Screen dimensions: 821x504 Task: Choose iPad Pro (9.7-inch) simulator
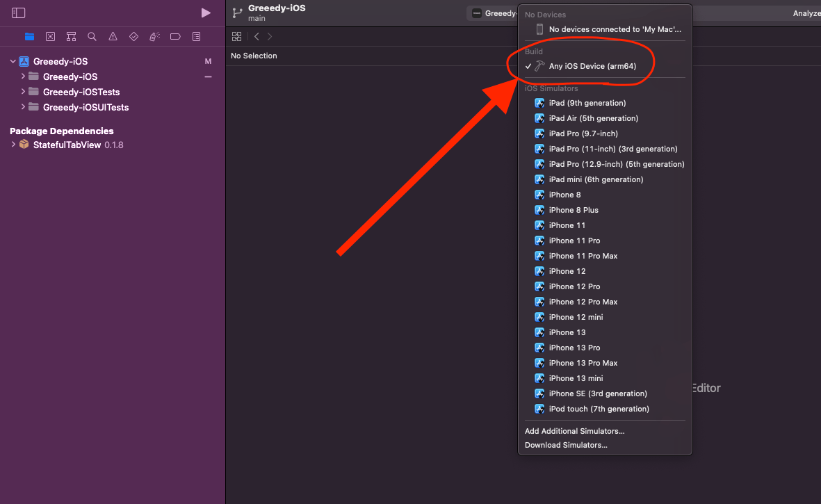(605, 133)
